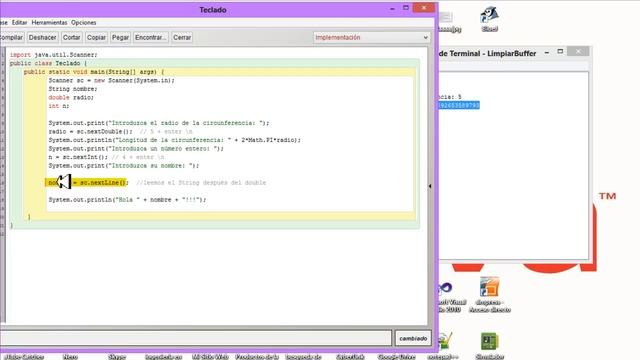Click the Deshacer button
The image size is (640, 360).
click(42, 38)
